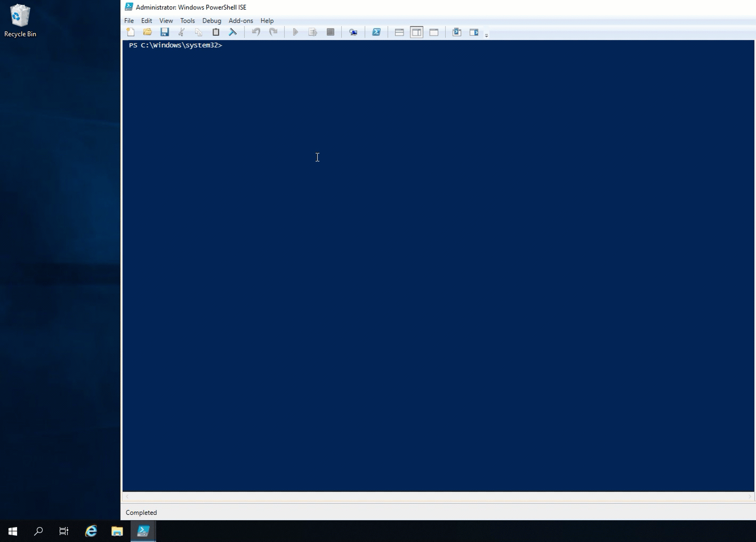The width and height of the screenshot is (756, 542).
Task: Open the Add-ons menu
Action: coord(241,21)
